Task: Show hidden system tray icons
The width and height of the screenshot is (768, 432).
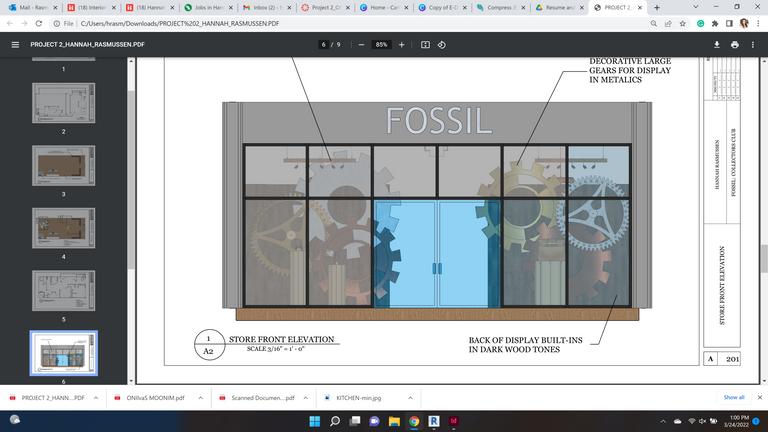Action: 663,421
